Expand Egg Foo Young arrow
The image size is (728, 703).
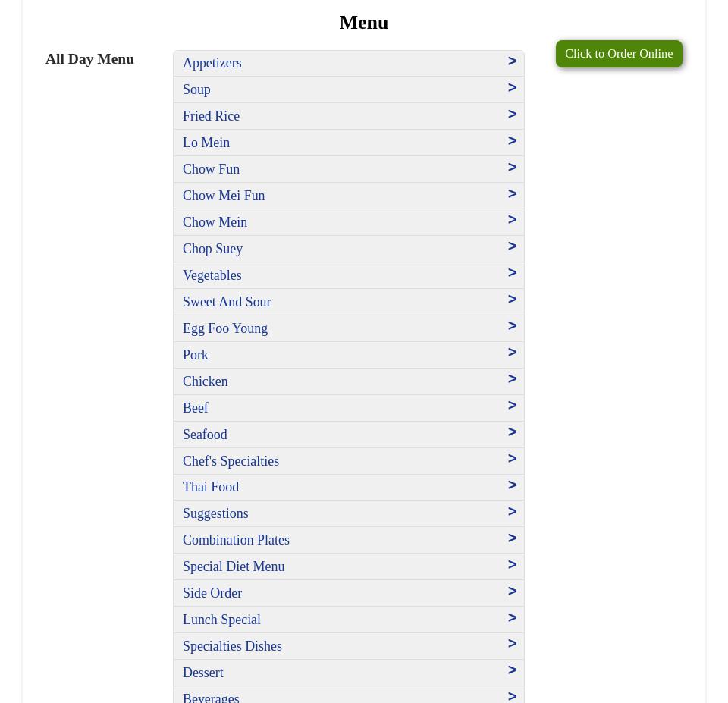click(x=512, y=326)
